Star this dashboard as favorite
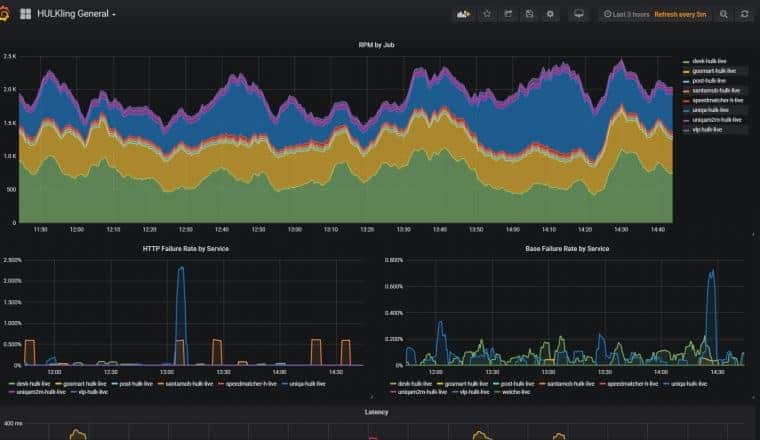 (x=487, y=14)
